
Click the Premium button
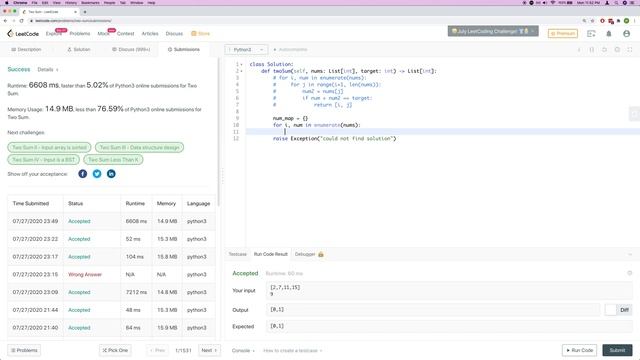point(562,33)
